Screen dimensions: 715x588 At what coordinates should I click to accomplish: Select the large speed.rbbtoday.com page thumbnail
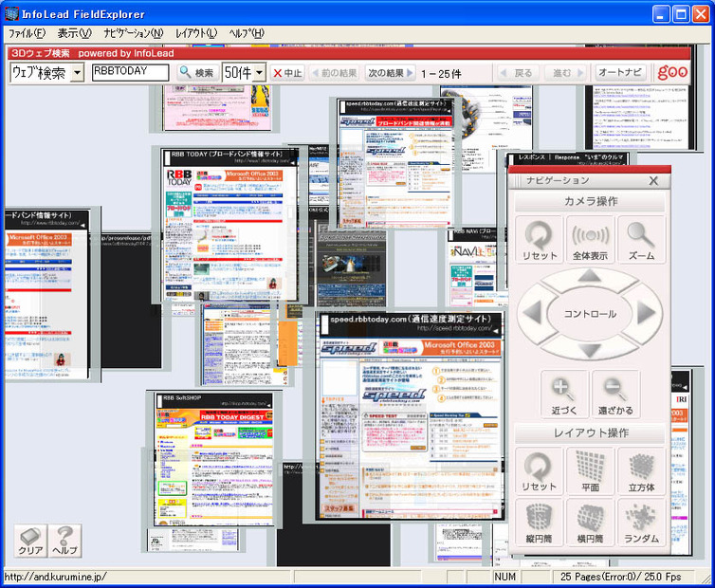[x=411, y=415]
